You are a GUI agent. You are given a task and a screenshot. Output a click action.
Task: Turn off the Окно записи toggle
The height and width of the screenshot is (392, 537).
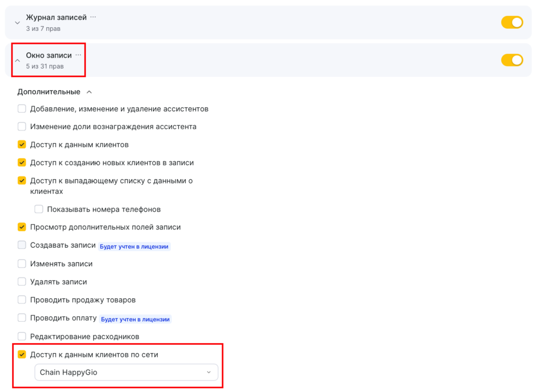coord(512,60)
